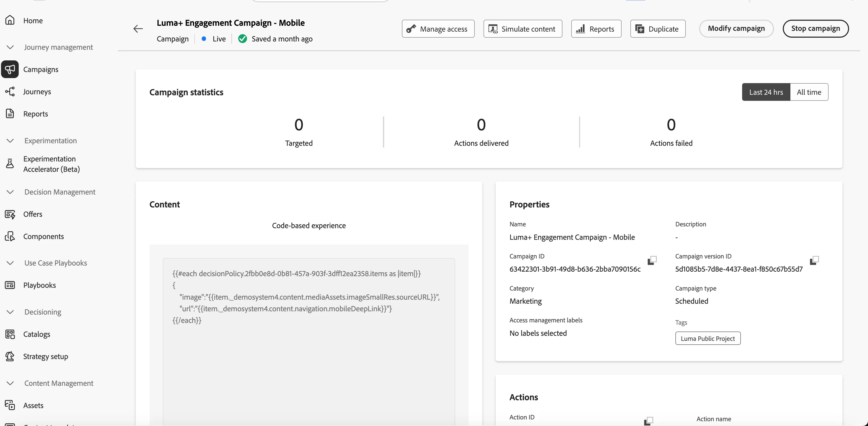
Task: Click the Catalogs icon
Action: pyautogui.click(x=10, y=334)
